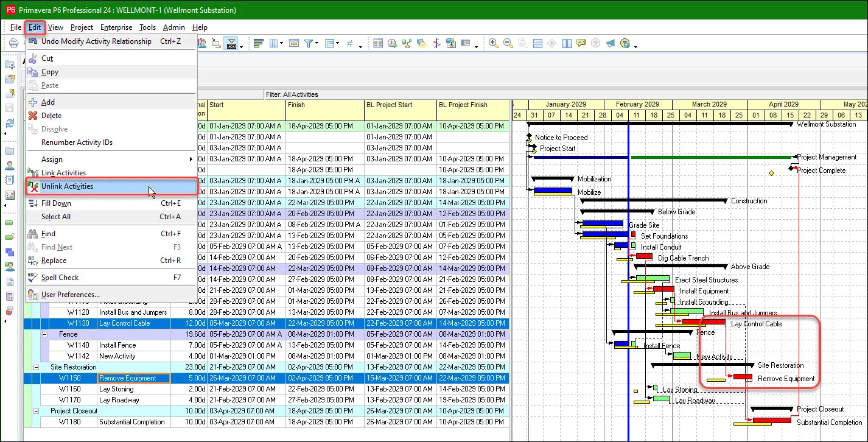Image resolution: width=868 pixels, height=442 pixels.
Task: Choose Select All menu entry
Action: tap(111, 217)
